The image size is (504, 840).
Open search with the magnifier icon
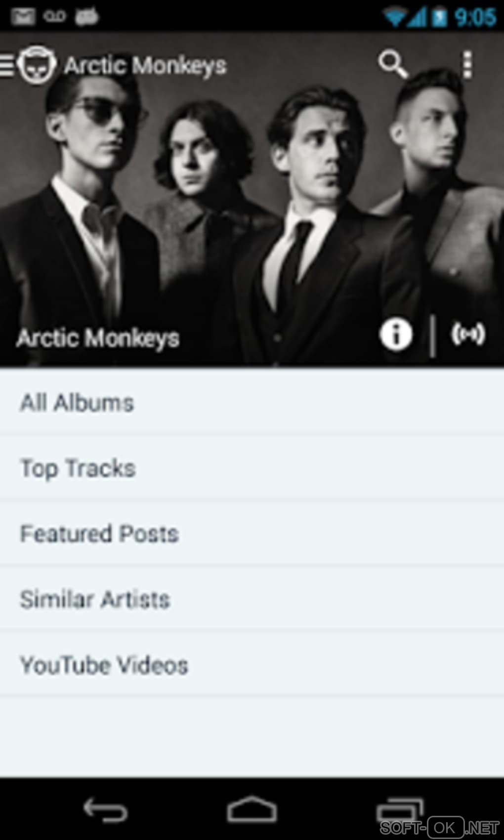click(393, 64)
